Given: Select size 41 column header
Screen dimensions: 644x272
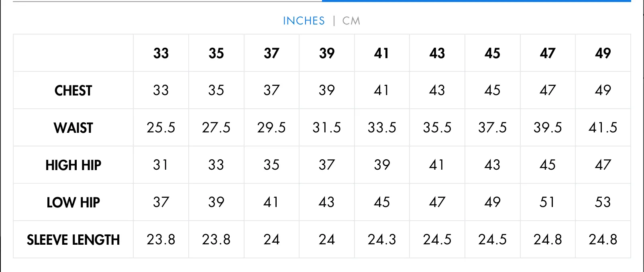Looking at the screenshot, I should coord(381,53).
